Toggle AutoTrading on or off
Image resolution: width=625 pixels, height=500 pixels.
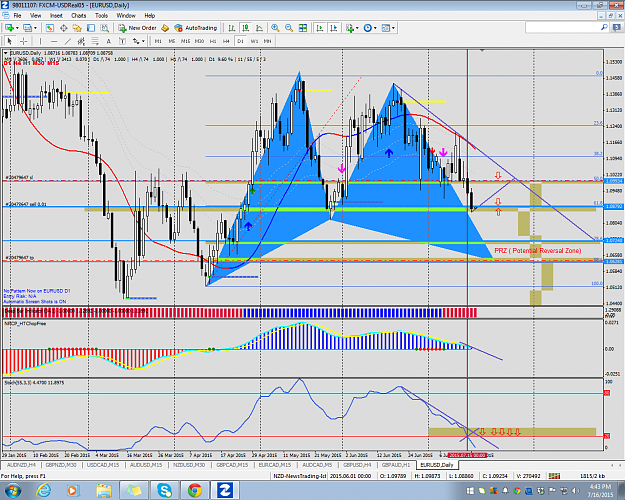tap(196, 28)
